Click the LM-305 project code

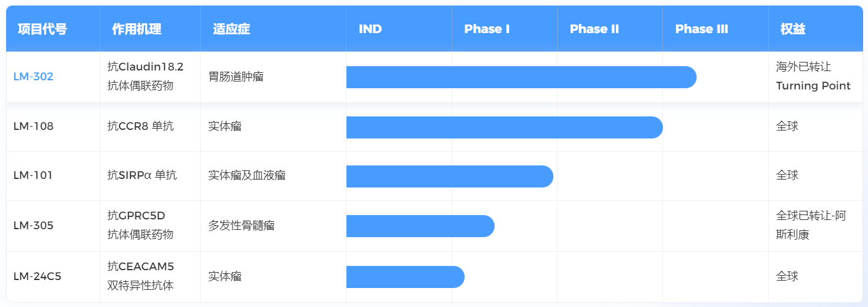[33, 226]
